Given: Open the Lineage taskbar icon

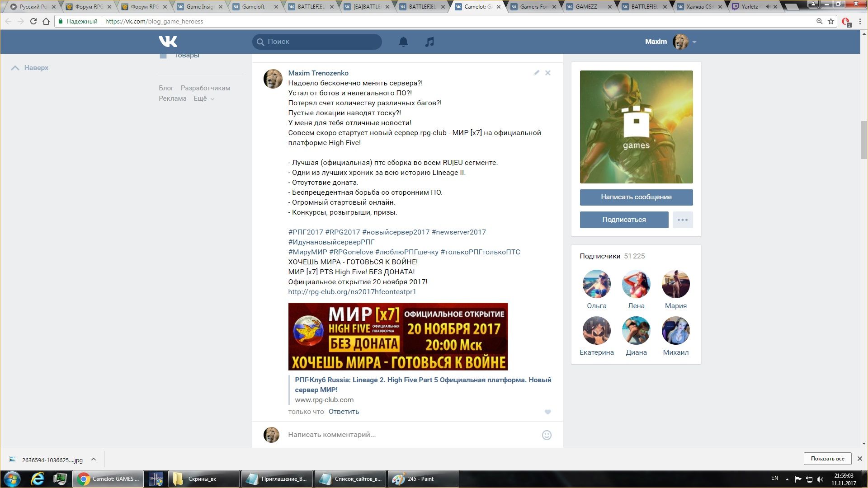Looking at the screenshot, I should click(156, 479).
